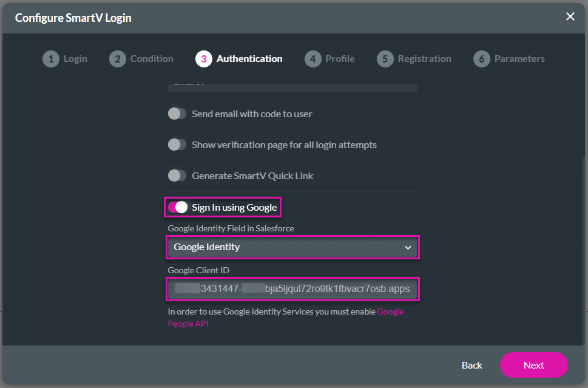Switch to the Condition tab label
This screenshot has width=588, height=388.
tap(151, 58)
